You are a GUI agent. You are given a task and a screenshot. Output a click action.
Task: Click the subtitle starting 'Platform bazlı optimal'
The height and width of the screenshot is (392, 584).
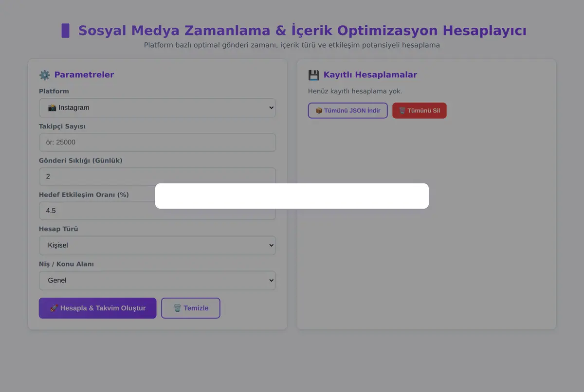[x=292, y=45]
